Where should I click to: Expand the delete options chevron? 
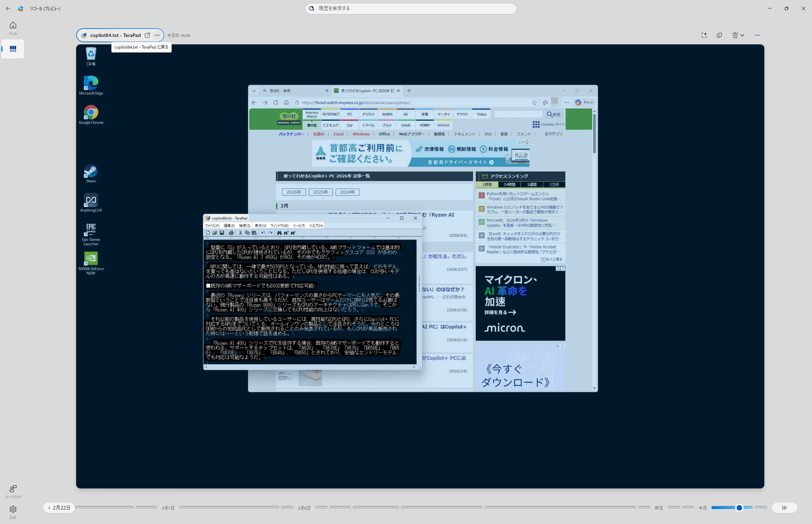(743, 35)
